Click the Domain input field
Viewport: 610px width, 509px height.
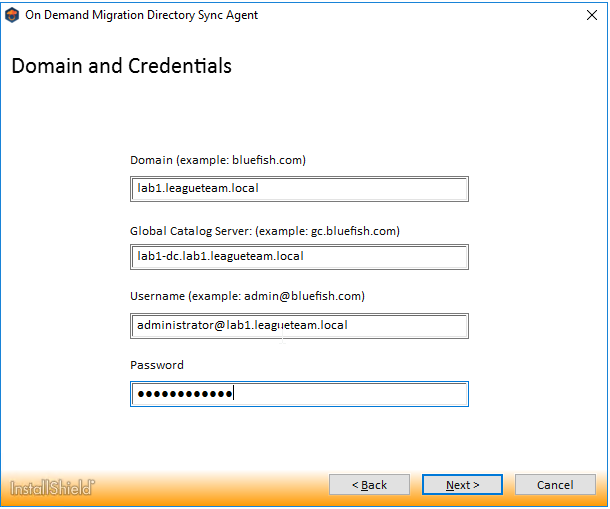tap(299, 189)
